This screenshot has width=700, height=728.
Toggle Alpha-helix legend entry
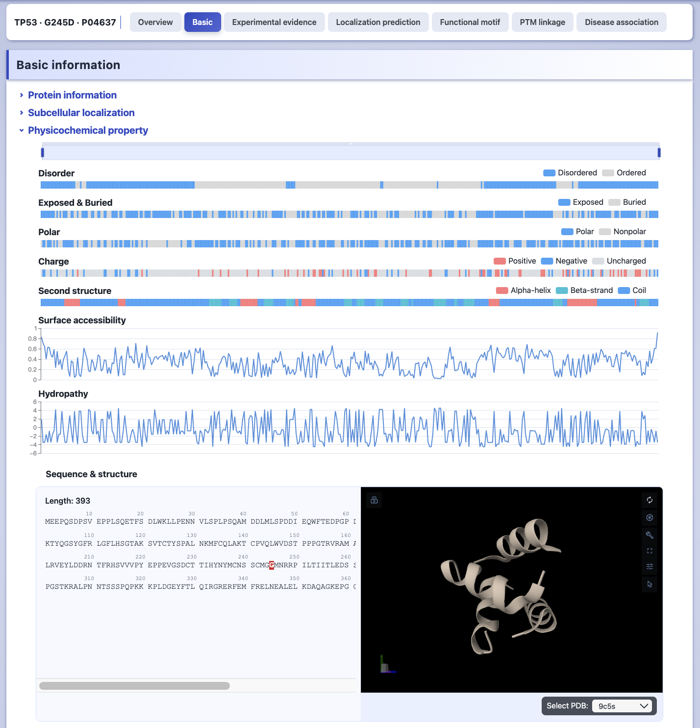click(524, 291)
